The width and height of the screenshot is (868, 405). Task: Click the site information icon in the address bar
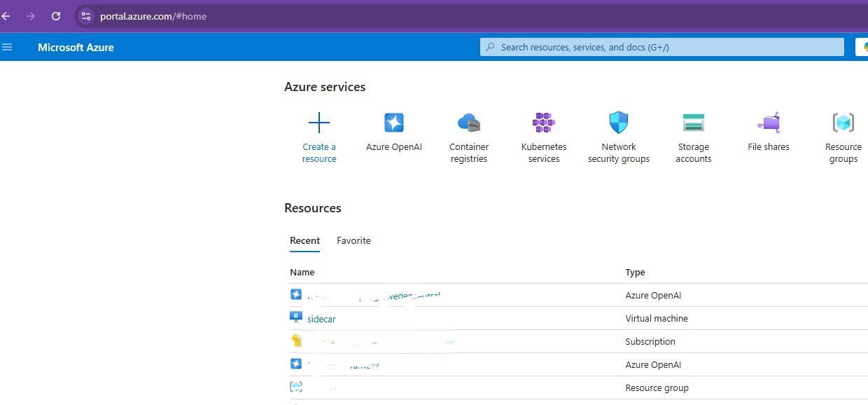[86, 16]
